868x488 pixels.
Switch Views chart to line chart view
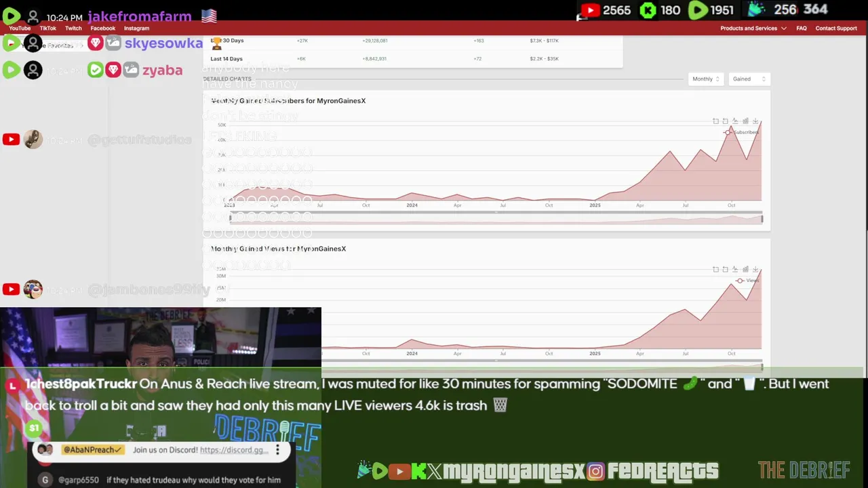click(x=735, y=270)
